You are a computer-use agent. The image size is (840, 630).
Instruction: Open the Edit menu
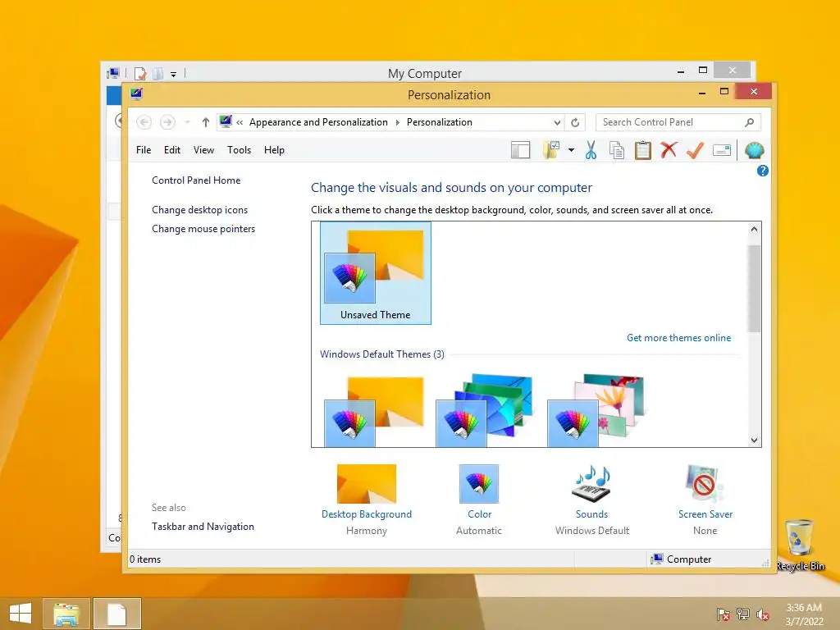[x=172, y=150]
